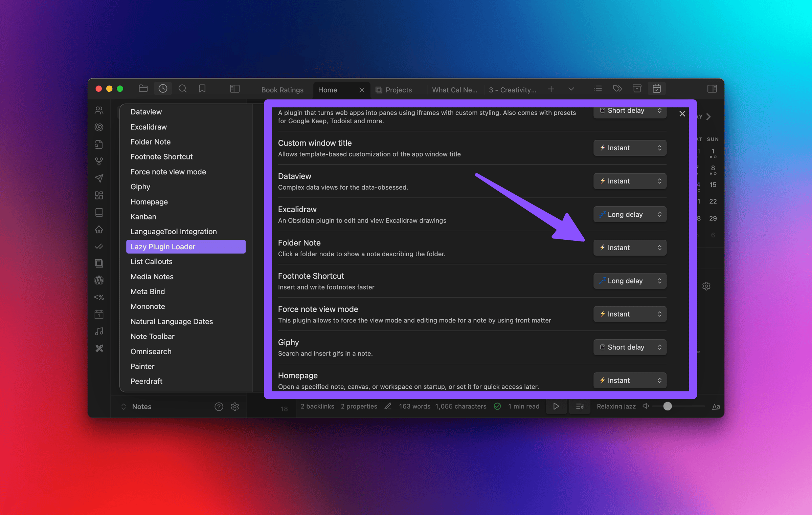Mute the soundscape volume icon
Image resolution: width=812 pixels, height=515 pixels.
646,406
